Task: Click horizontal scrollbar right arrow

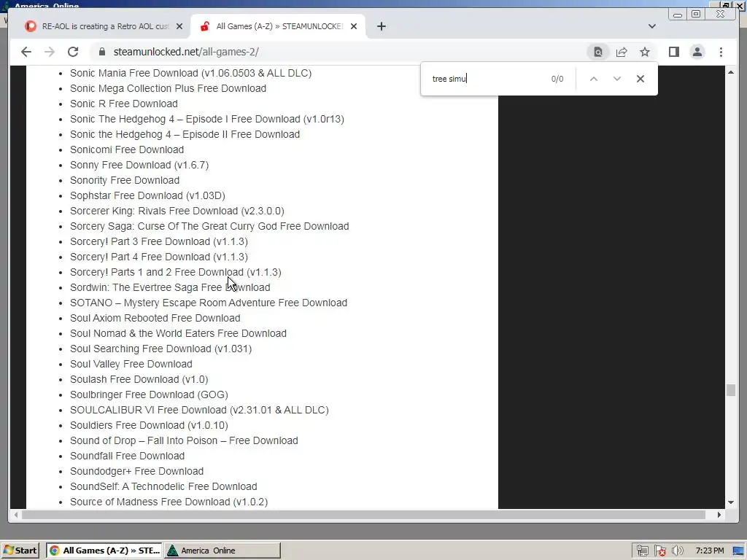Action: tap(719, 515)
